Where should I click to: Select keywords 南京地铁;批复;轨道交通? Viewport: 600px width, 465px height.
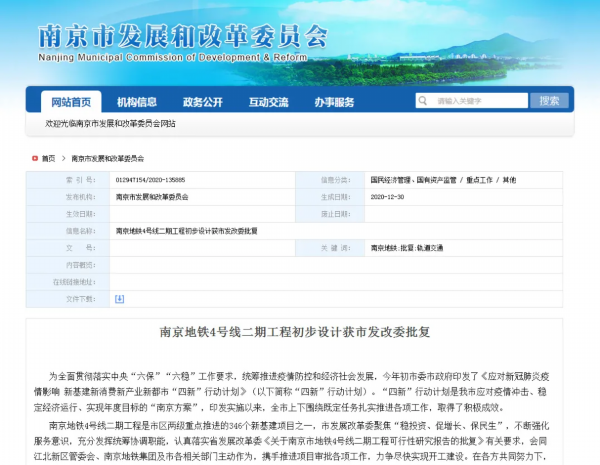pyautogui.click(x=407, y=248)
